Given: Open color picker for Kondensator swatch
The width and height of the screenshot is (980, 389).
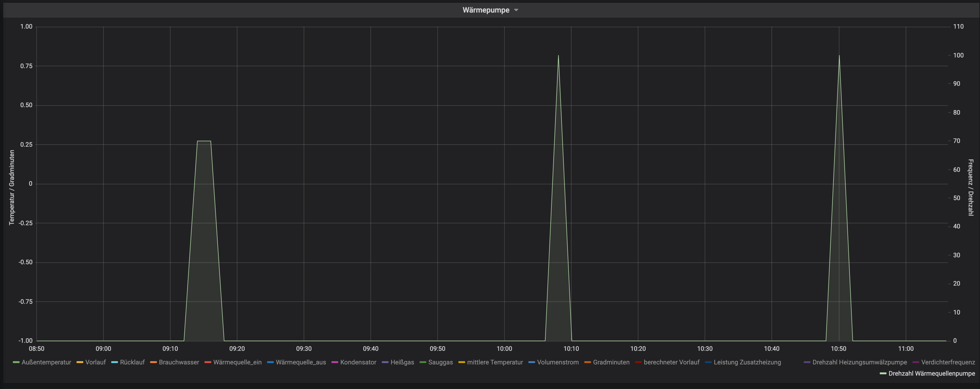Looking at the screenshot, I should 334,362.
